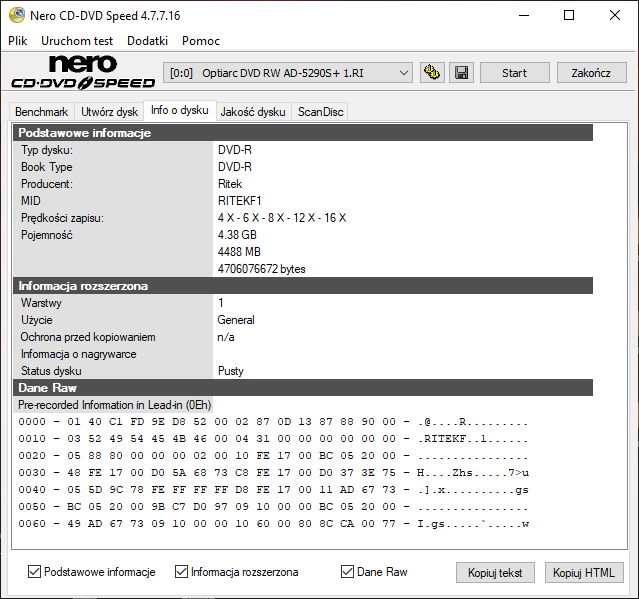
Task: Open the Uruchom test menu
Action: pyautogui.click(x=77, y=41)
